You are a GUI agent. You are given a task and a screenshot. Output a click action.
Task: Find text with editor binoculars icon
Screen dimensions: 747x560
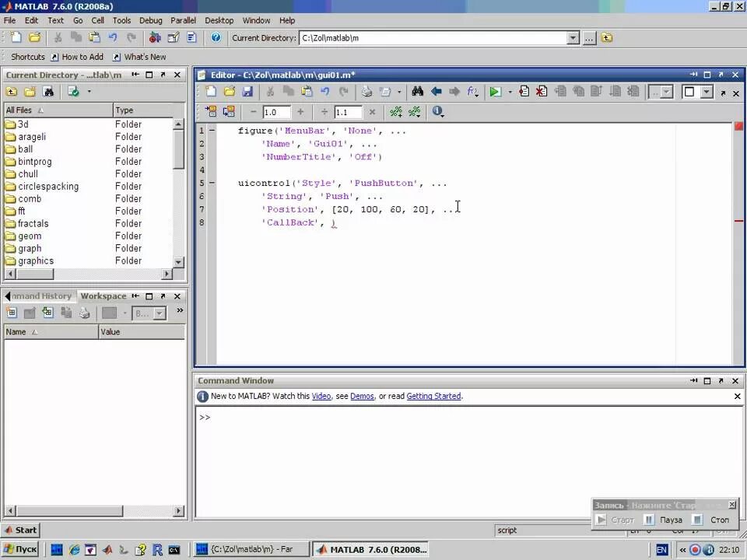point(418,92)
